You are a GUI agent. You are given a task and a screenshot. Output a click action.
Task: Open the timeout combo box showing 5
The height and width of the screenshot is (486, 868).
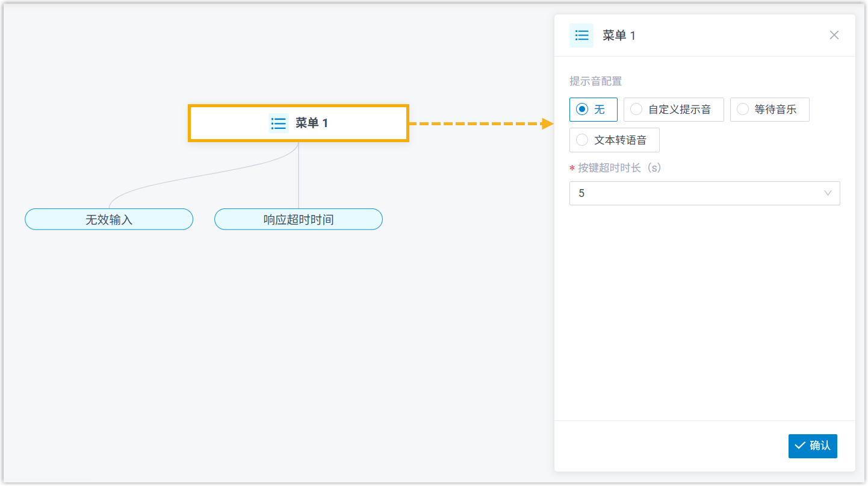coord(692,193)
